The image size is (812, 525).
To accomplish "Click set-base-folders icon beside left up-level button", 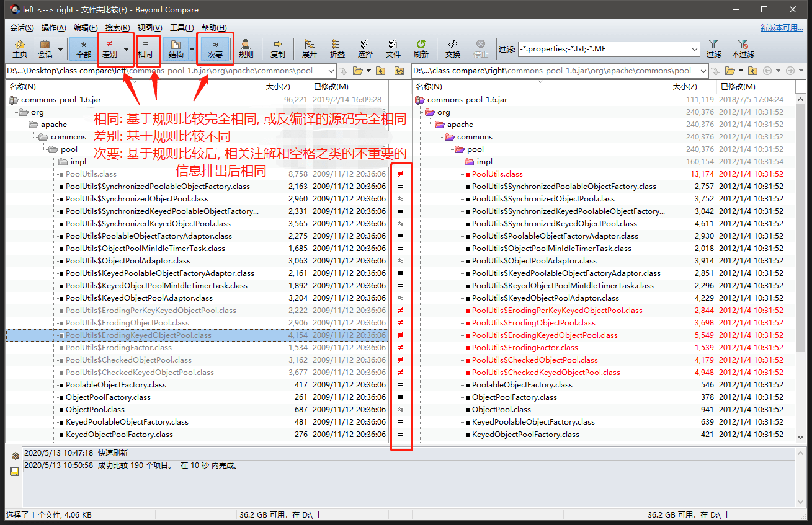I will pyautogui.click(x=399, y=71).
